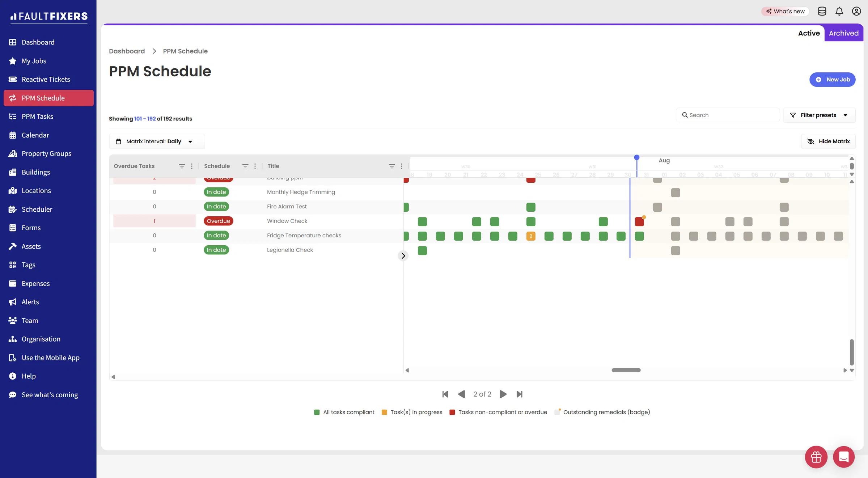Open the notifications bell icon

839,11
